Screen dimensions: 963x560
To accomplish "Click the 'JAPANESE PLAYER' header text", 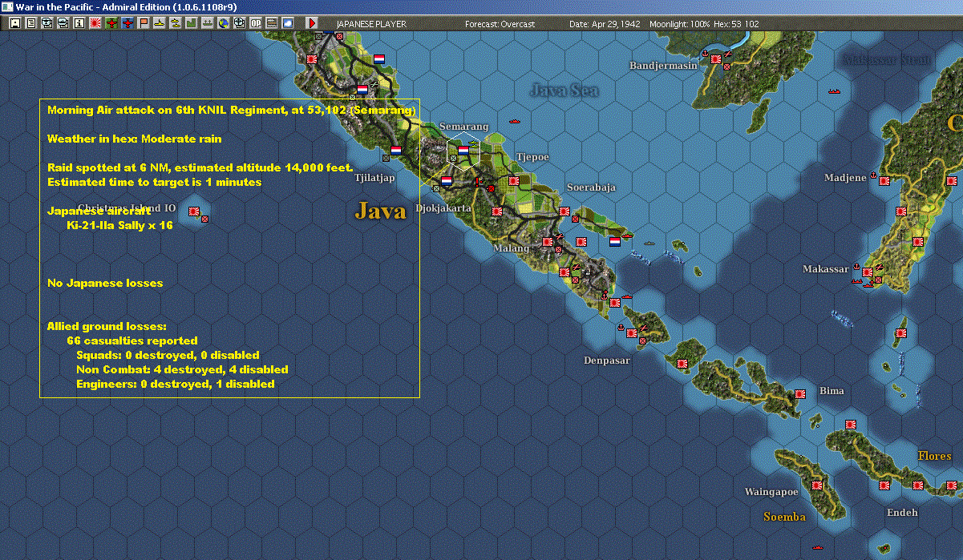I will [x=371, y=24].
